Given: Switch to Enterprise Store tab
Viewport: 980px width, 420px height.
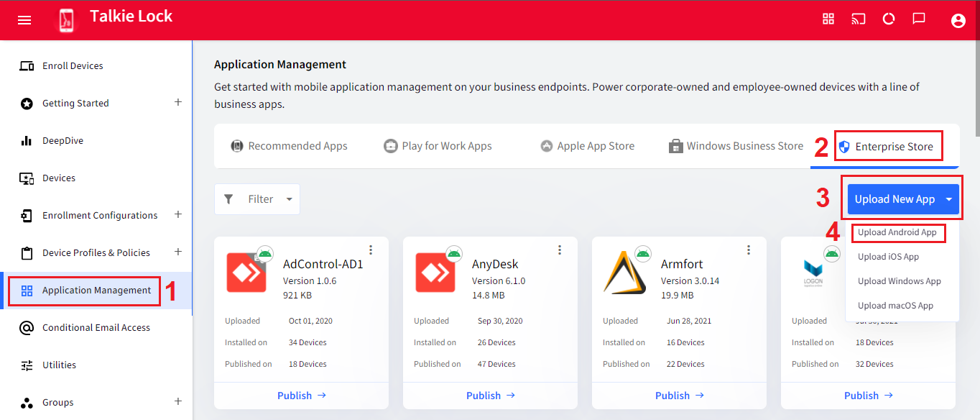Looking at the screenshot, I should (x=886, y=147).
